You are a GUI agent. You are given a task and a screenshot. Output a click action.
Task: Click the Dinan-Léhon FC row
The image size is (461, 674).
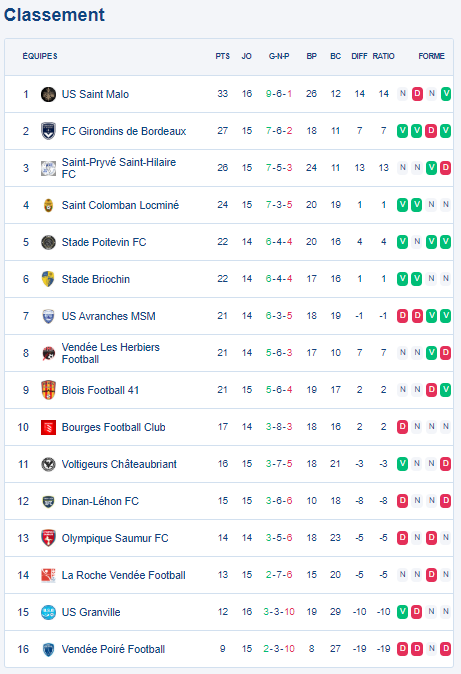(229, 501)
